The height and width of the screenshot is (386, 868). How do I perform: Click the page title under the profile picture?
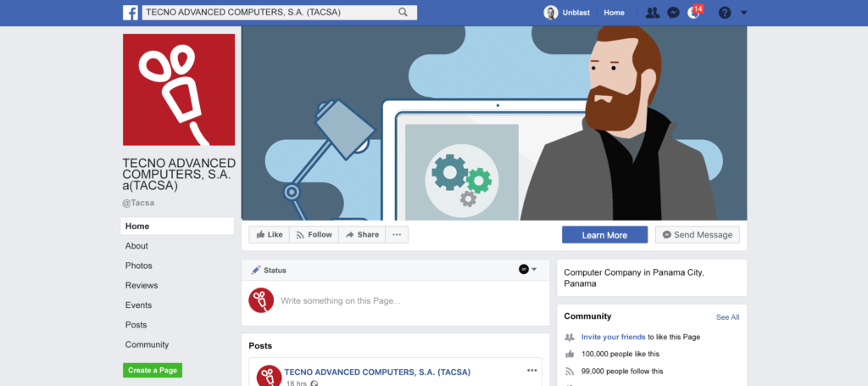click(179, 175)
